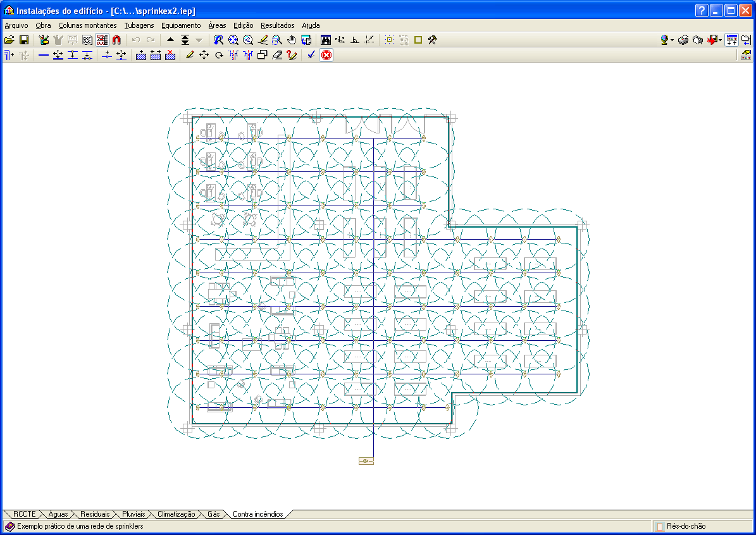The image size is (756, 535).
Task: Print with the printer icon
Action: pyautogui.click(x=683, y=40)
